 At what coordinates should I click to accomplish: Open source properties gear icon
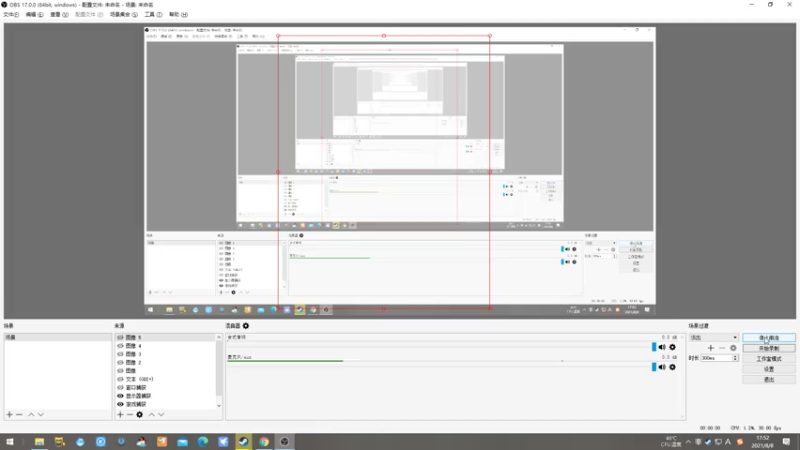(139, 414)
